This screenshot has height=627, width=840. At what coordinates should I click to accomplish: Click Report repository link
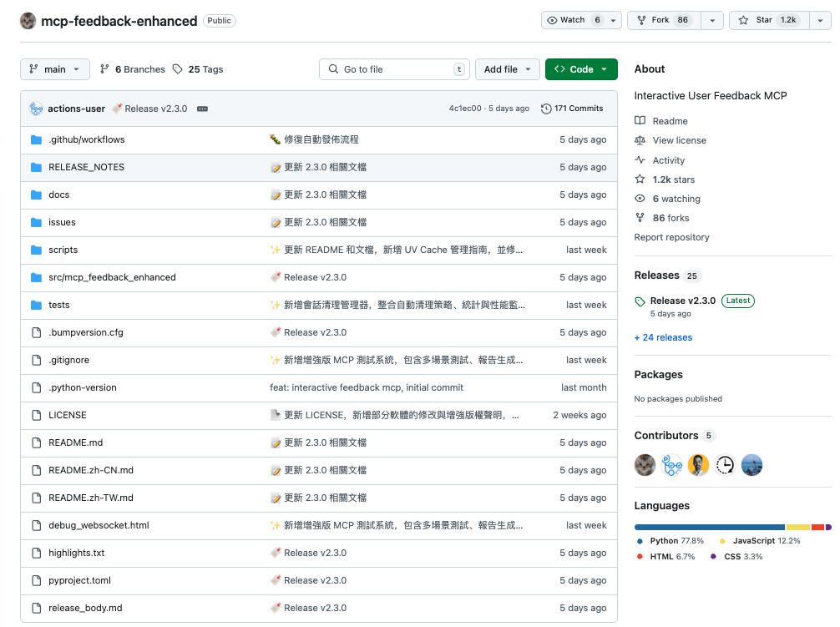click(672, 237)
